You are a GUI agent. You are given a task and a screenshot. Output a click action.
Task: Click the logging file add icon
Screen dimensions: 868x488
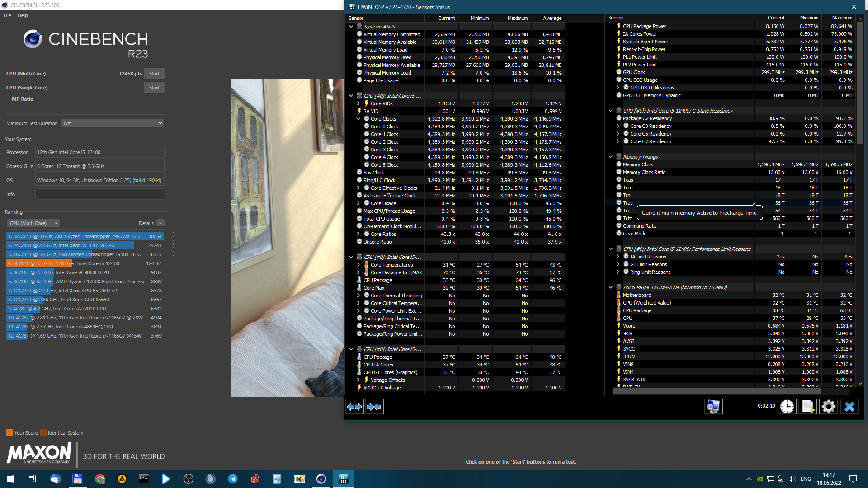[808, 407]
